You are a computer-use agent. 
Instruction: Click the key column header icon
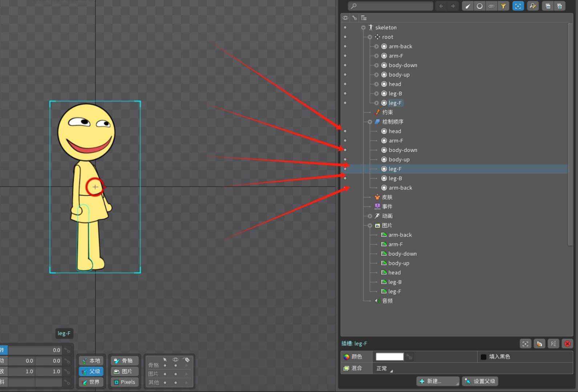pos(354,18)
